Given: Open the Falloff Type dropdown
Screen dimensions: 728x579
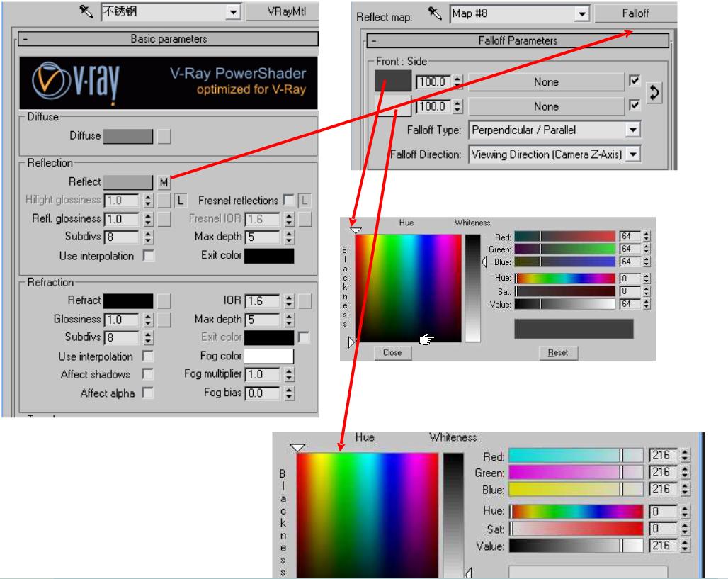Looking at the screenshot, I should coord(633,130).
